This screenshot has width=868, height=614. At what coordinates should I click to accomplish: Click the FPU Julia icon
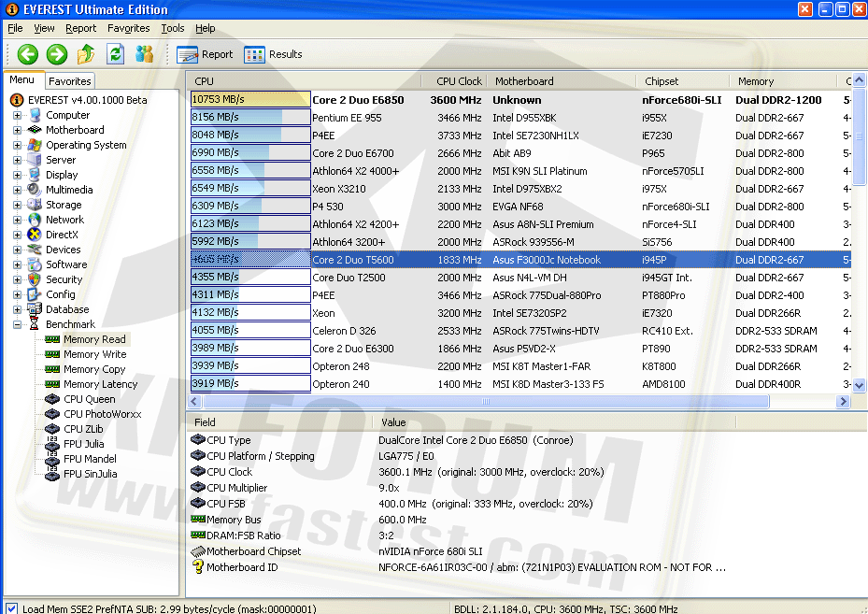(52, 444)
